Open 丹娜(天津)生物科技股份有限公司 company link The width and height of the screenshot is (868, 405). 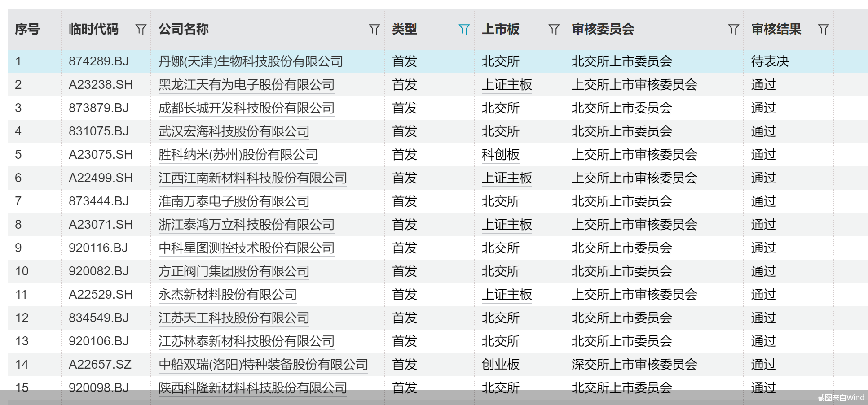[251, 61]
